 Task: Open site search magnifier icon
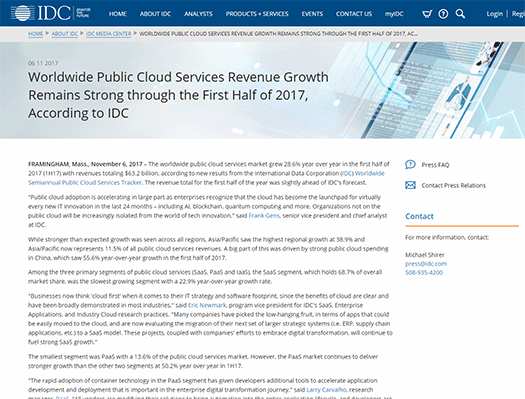click(460, 14)
